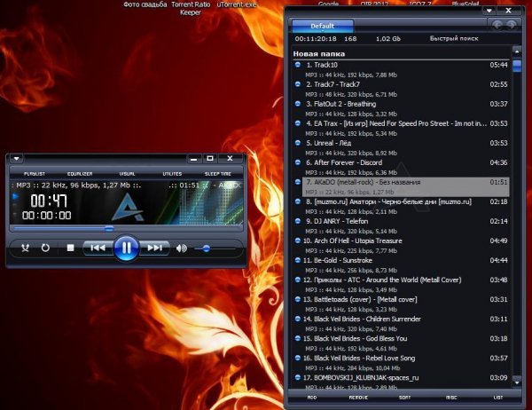Viewport: 532px width, 410px height.
Task: Click the blue icon beside Unreal - Лёд
Action: pos(298,143)
